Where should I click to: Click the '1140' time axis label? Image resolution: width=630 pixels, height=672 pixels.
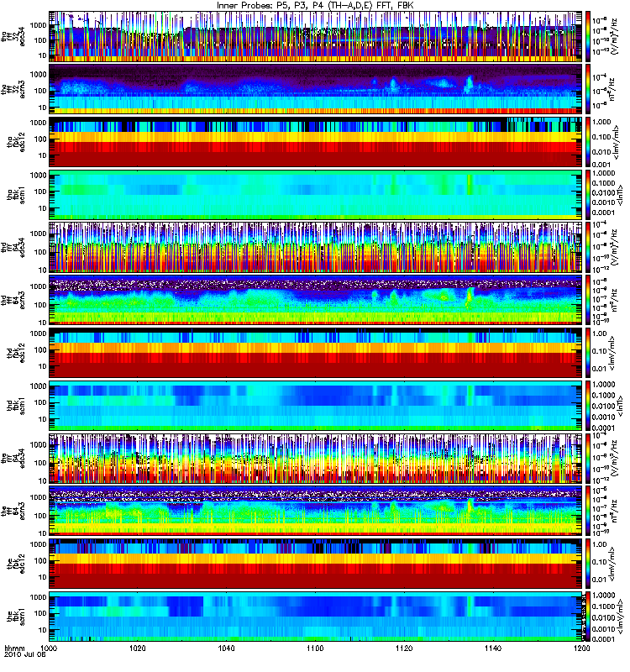493,648
